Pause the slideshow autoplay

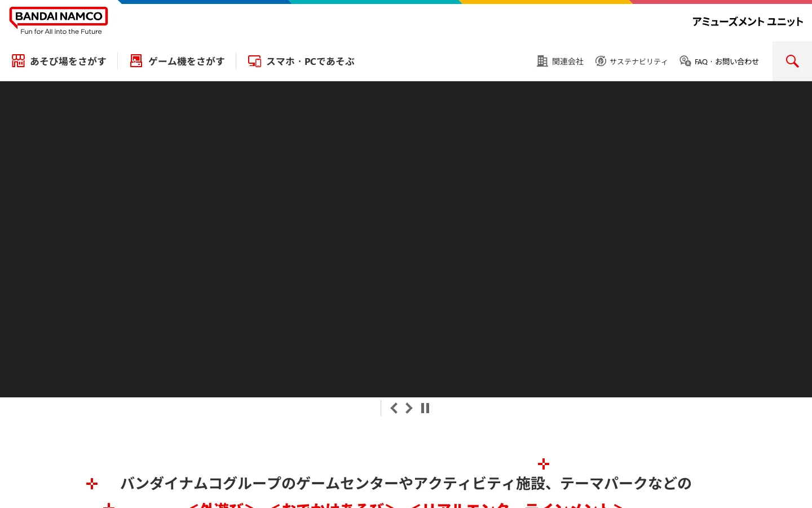point(425,408)
